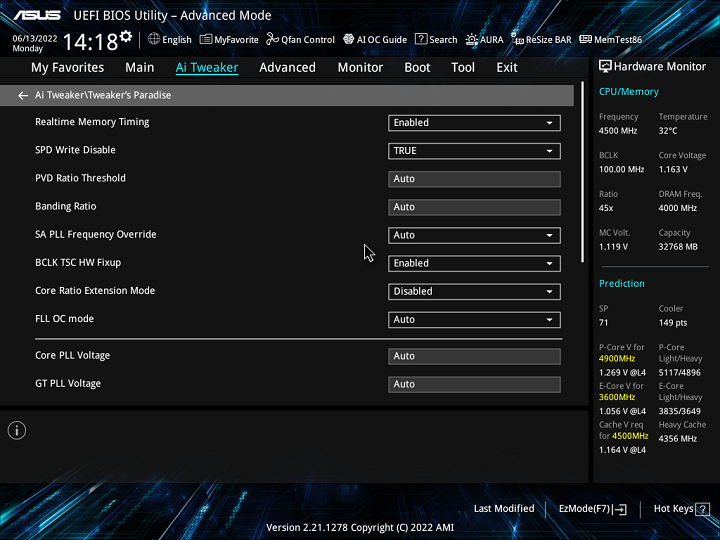This screenshot has height=540, width=720.
Task: Open the Monitor tab
Action: coord(360,68)
